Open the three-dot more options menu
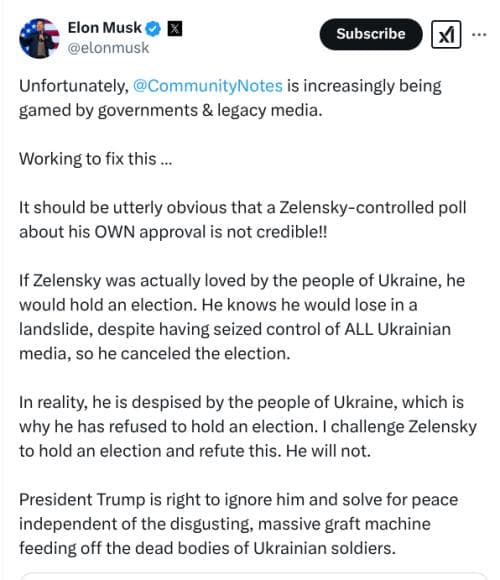Screen dimensions: 500x580 479,35
